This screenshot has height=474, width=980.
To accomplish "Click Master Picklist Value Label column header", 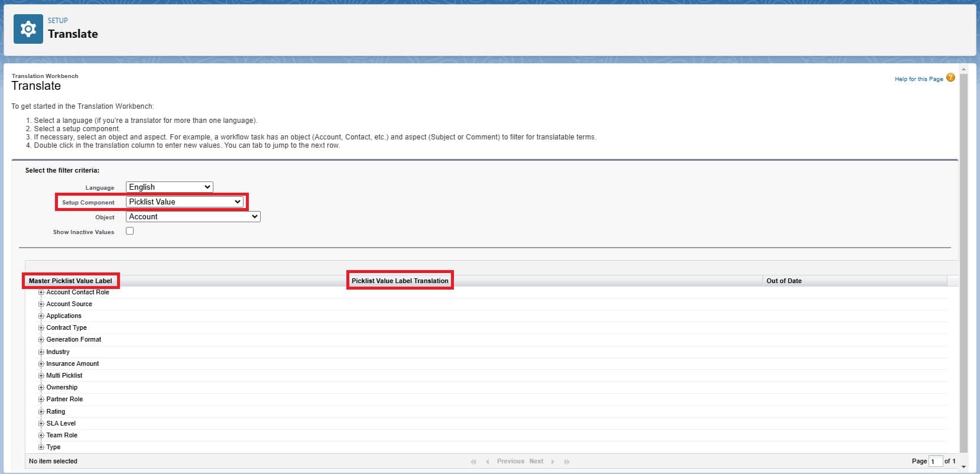I will [70, 281].
